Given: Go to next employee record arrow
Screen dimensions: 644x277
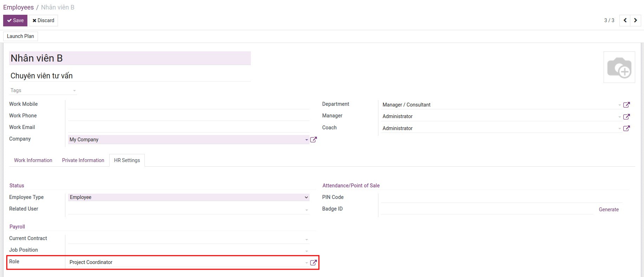Looking at the screenshot, I should [635, 20].
